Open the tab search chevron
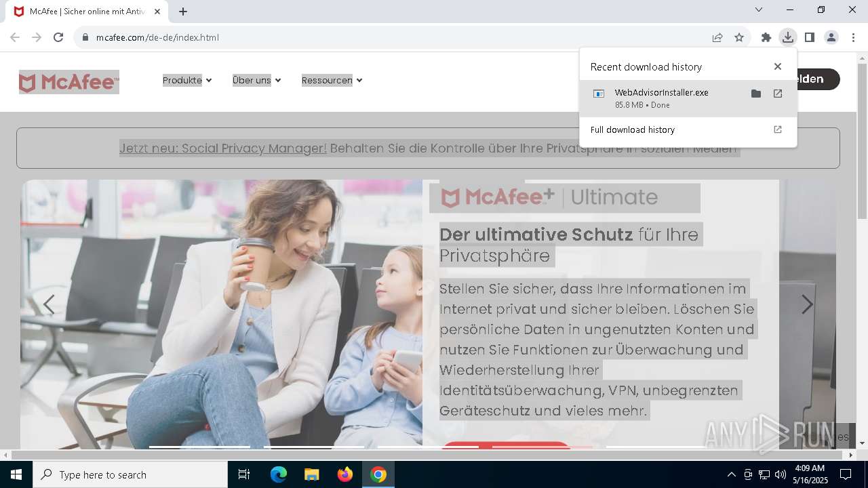Screen dimensions: 868x488 [759, 9]
